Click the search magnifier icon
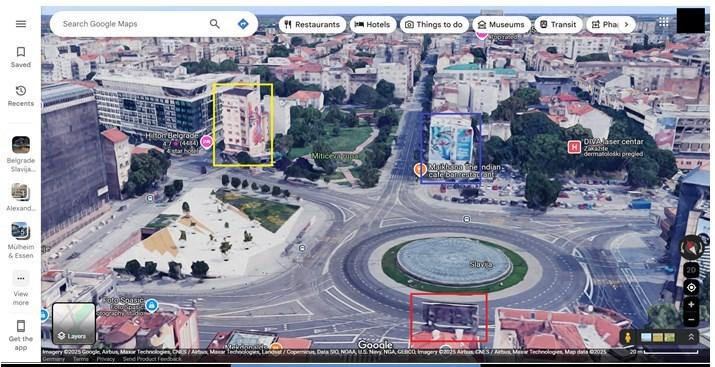This screenshot has width=715, height=367. [x=214, y=24]
